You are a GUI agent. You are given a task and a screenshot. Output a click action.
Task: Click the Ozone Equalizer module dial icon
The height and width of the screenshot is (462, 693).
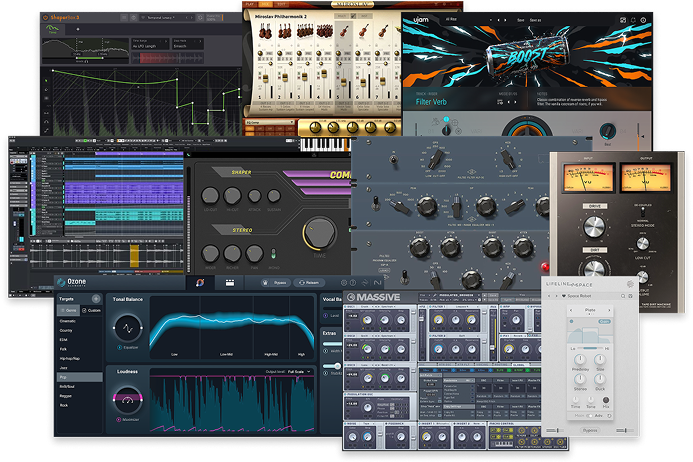(127, 328)
